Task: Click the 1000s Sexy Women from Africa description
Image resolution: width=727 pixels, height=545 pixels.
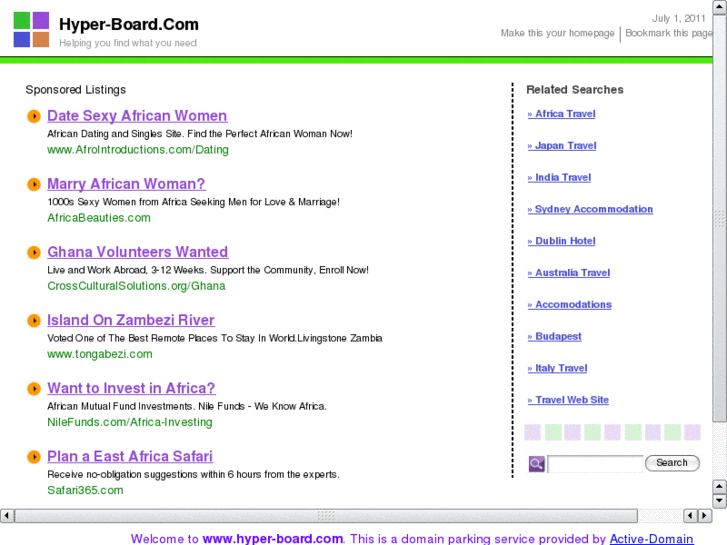Action: (193, 202)
